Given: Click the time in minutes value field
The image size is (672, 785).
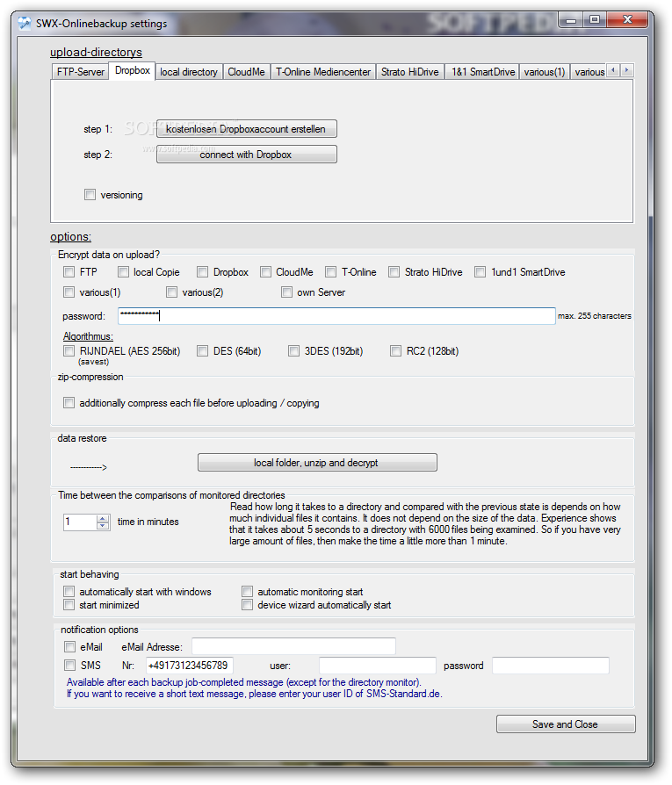Looking at the screenshot, I should click(80, 522).
